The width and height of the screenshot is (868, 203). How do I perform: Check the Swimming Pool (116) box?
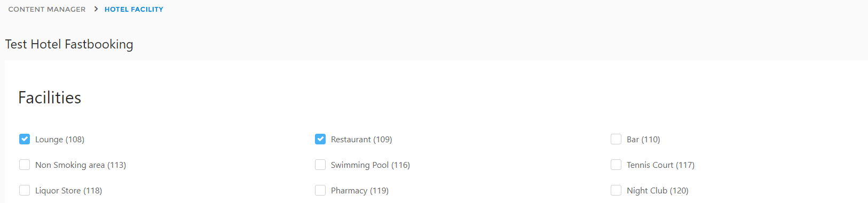320,165
